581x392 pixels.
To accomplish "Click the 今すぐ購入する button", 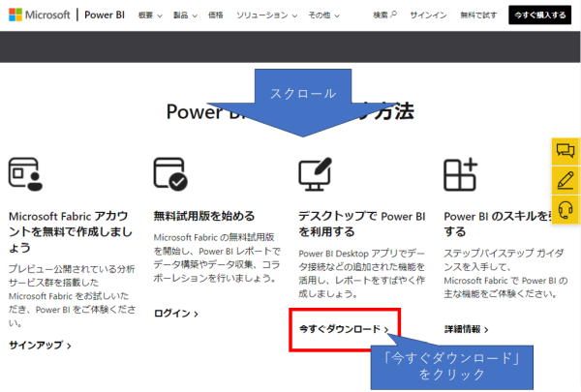I will coord(541,15).
